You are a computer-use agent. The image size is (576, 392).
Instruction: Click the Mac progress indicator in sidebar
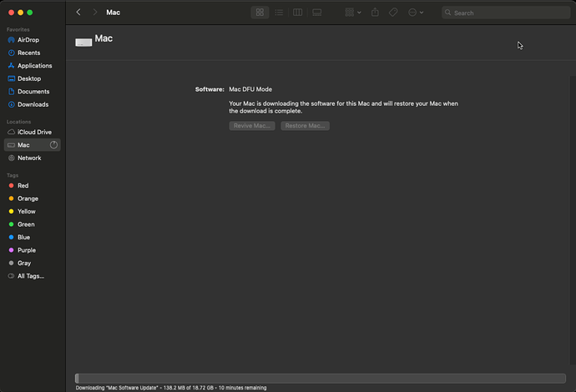(x=53, y=145)
